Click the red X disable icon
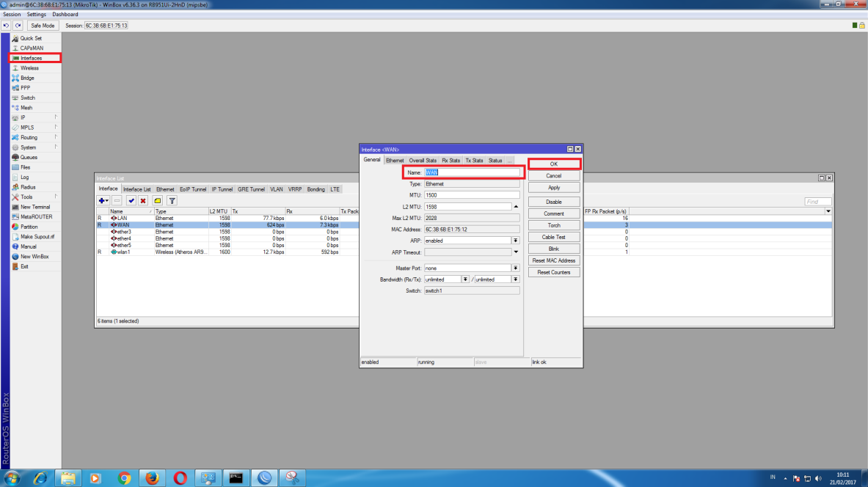The width and height of the screenshot is (868, 487). [143, 201]
